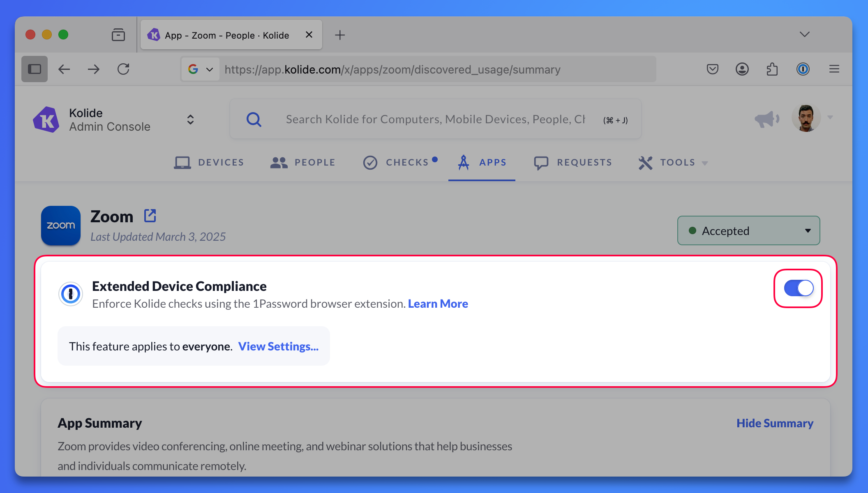
Task: Expand the Kolide Admin Console switcher
Action: pyautogui.click(x=190, y=120)
